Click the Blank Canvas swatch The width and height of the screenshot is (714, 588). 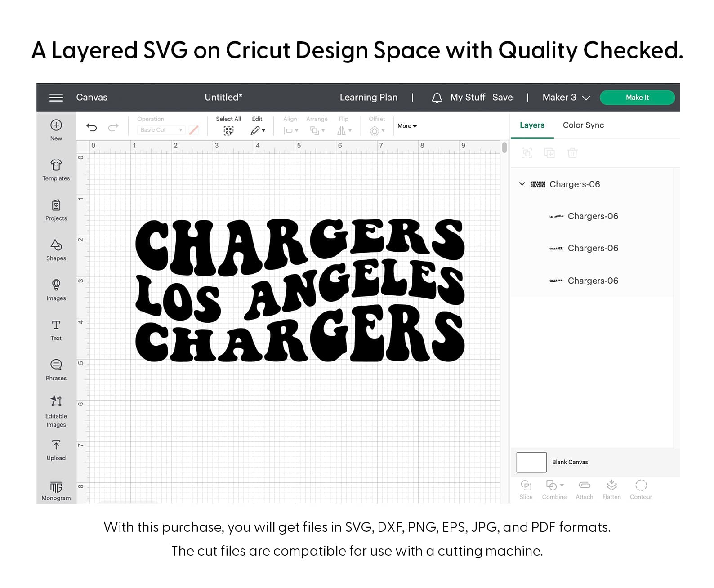coord(531,462)
